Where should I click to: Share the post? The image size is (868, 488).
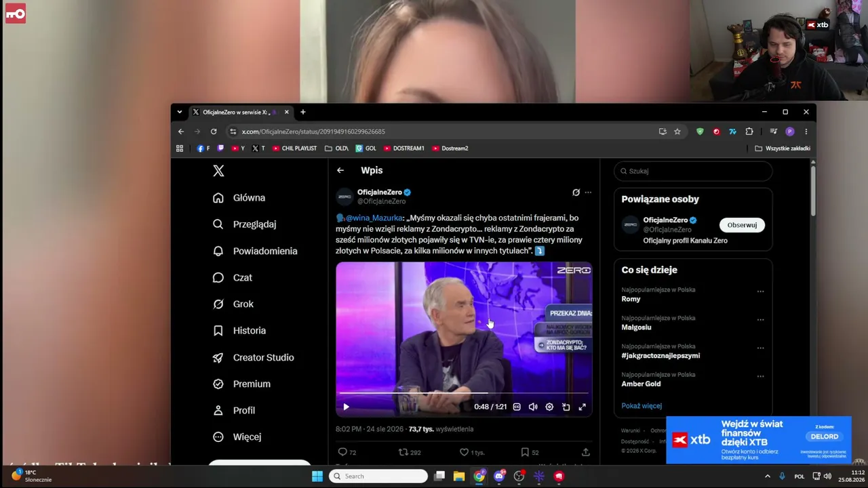click(x=586, y=452)
